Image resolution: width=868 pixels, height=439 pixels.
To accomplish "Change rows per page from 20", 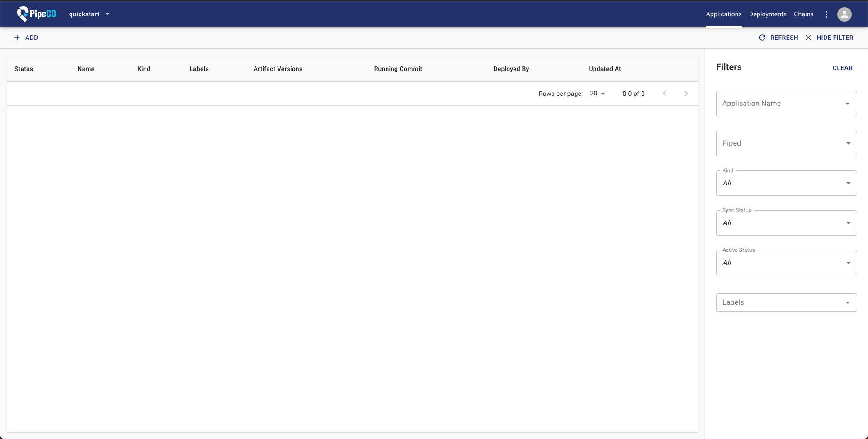I will (x=597, y=94).
